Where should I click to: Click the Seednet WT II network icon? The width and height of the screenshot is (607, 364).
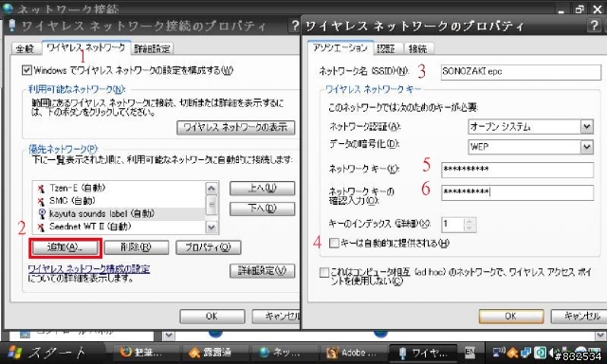coord(41,227)
